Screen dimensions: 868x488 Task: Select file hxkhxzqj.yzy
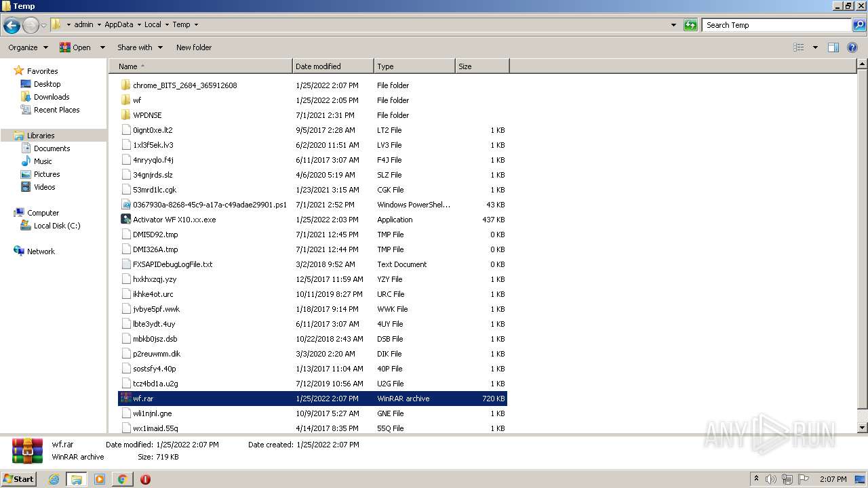(155, 279)
